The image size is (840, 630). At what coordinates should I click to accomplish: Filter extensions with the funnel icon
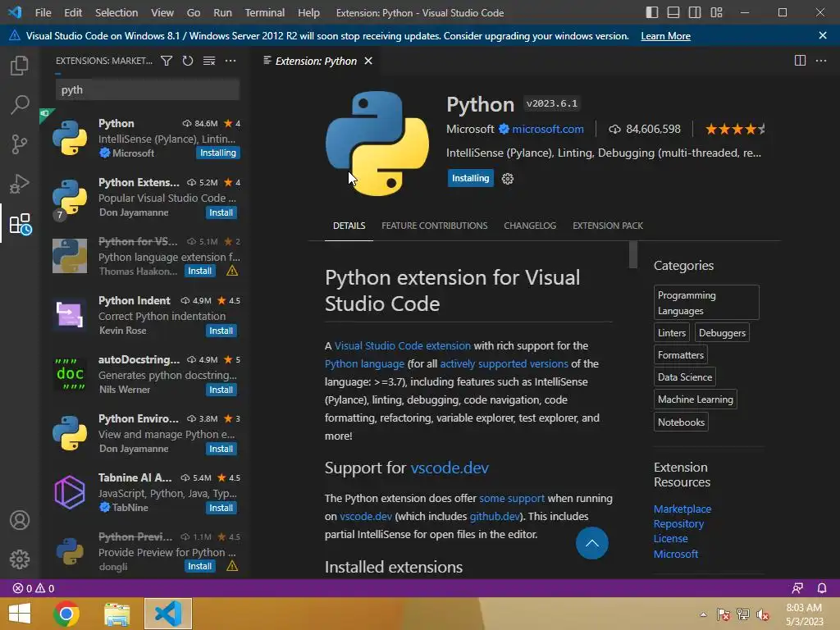tap(167, 61)
